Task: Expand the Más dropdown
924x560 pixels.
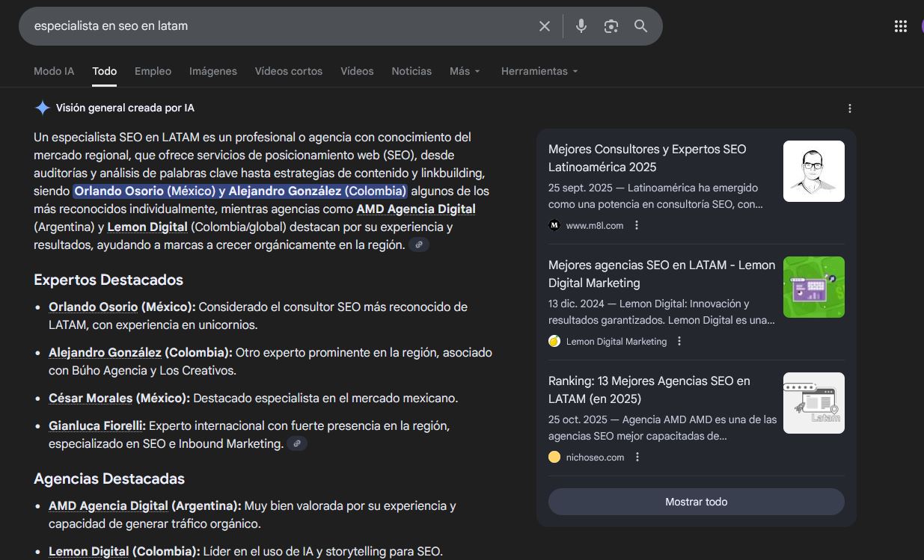Action: (x=464, y=71)
